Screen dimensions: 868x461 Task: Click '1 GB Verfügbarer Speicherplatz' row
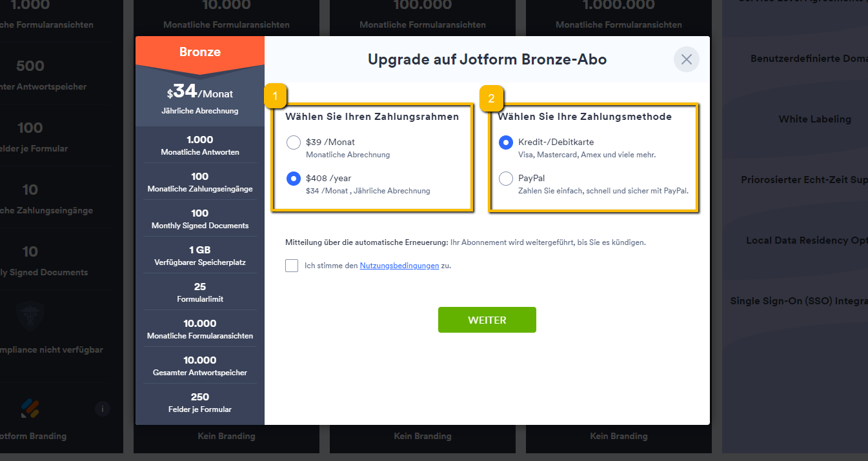[x=200, y=255]
